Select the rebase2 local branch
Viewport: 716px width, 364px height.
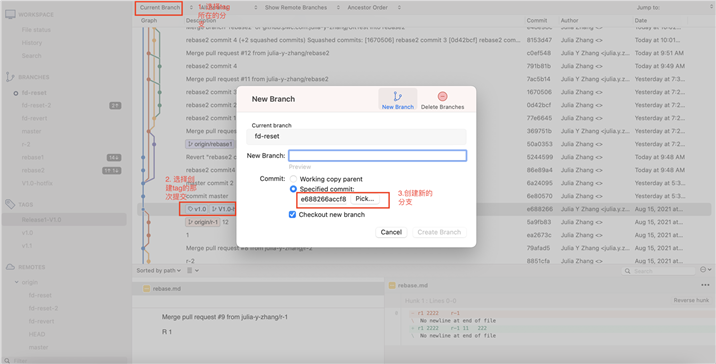(x=33, y=170)
